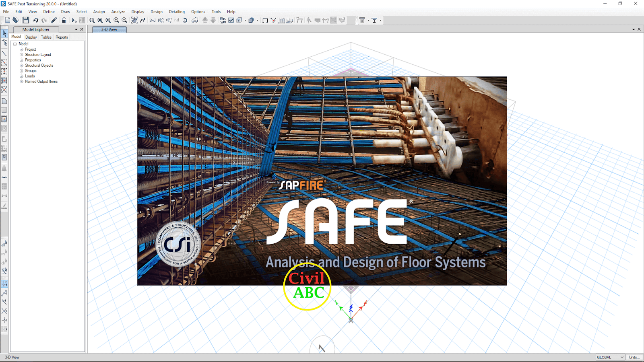Expand the Properties tree node
Image resolution: width=644 pixels, height=362 pixels.
(x=21, y=60)
